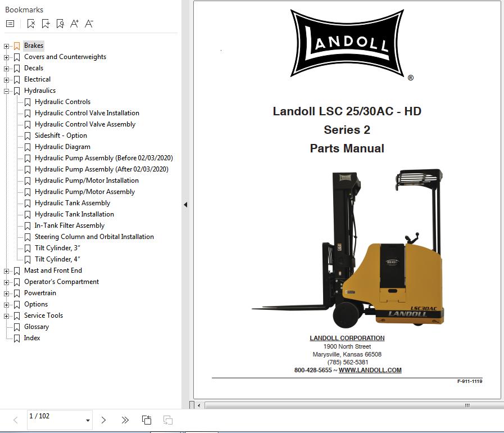Screen dimensions: 504x433
Task: Go to the next page
Action: pos(103,420)
